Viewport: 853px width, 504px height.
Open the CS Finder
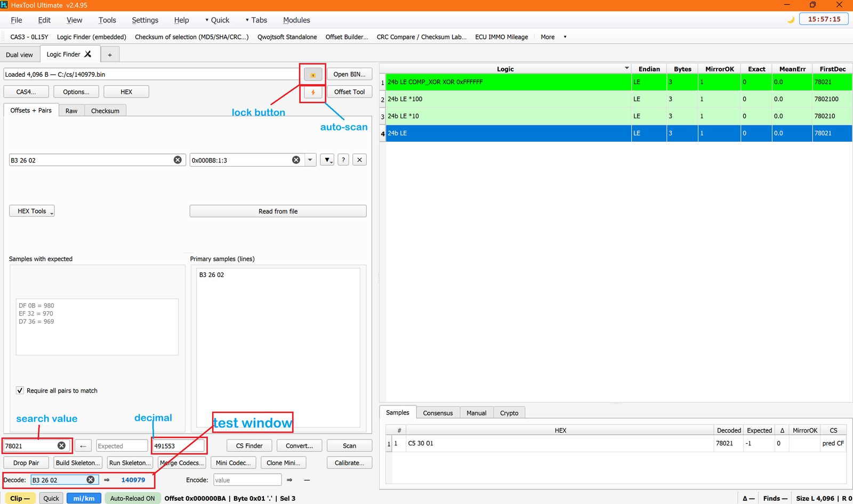(250, 446)
